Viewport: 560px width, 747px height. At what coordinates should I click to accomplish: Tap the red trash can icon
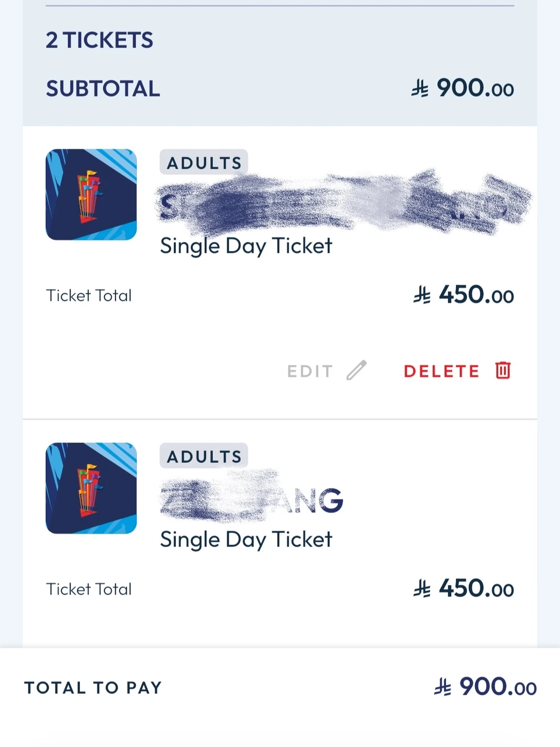coord(502,370)
